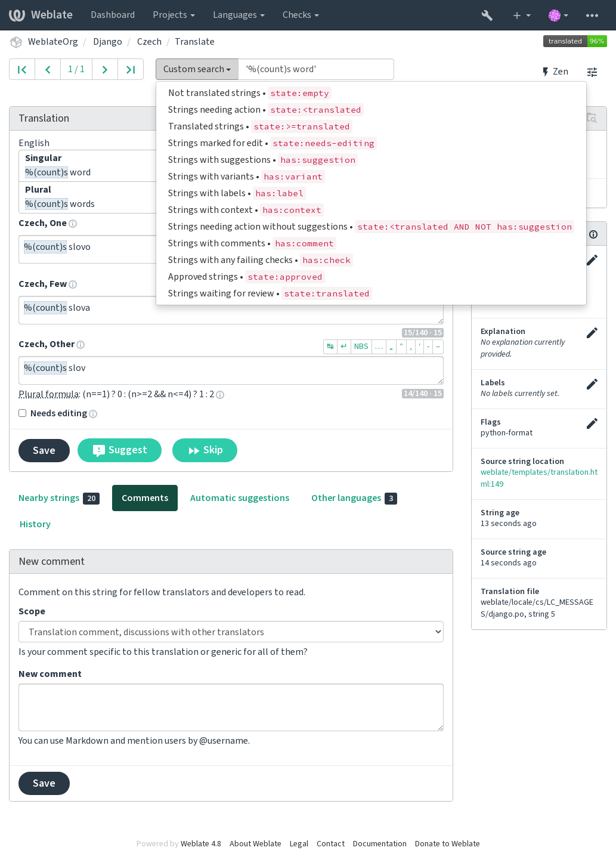Screen dimensions: 616x866
Task: Jump to last string arrow
Action: click(131, 69)
